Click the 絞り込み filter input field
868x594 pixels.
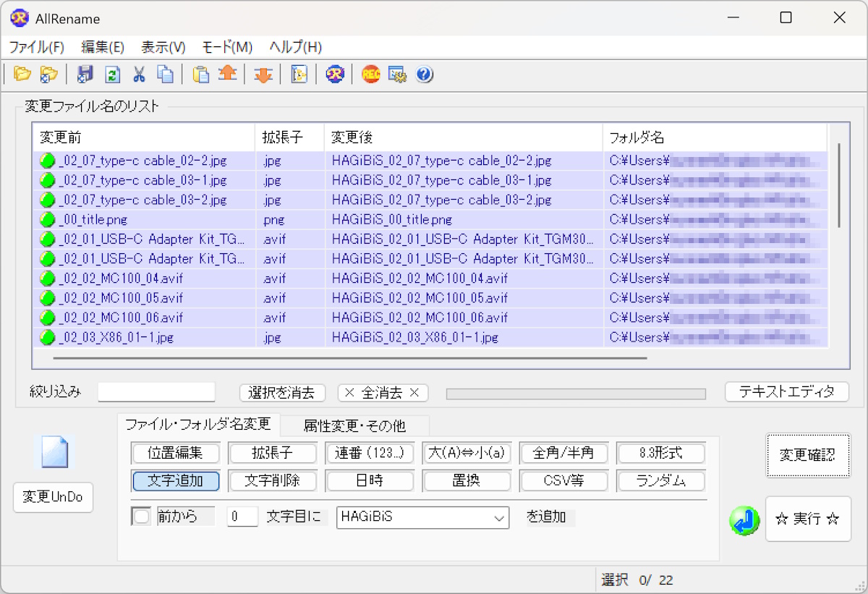tap(157, 392)
